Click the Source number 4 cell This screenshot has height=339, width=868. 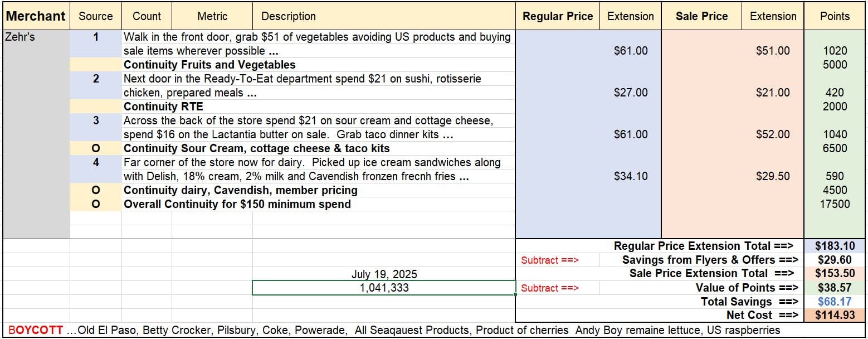click(96, 162)
